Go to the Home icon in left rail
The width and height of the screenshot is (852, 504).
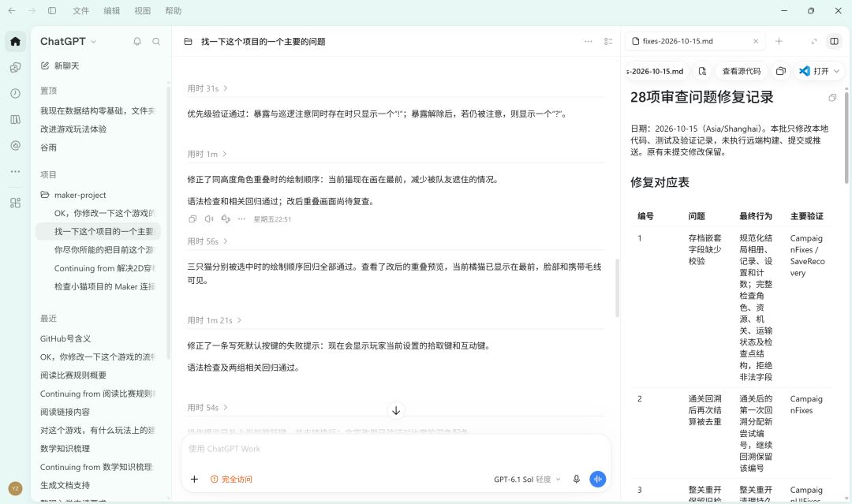15,41
